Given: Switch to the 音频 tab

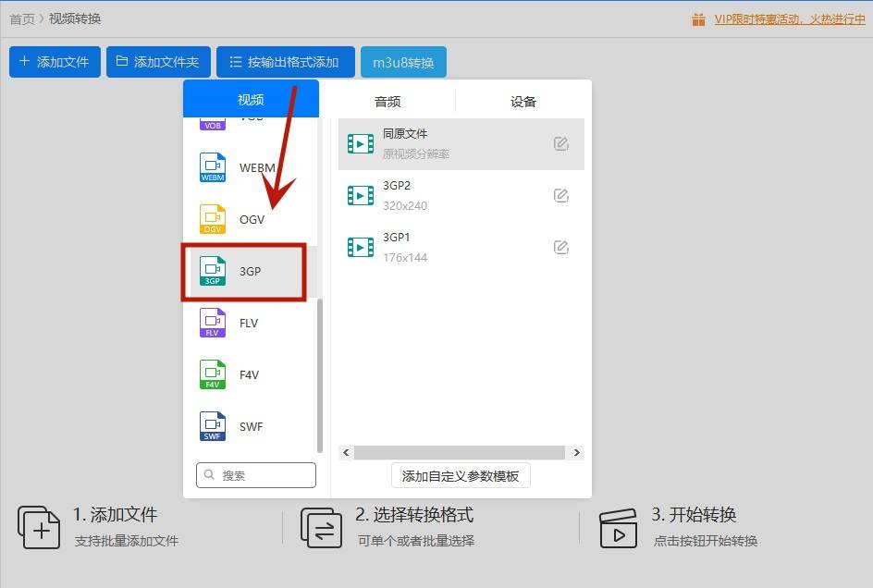Looking at the screenshot, I should 387,102.
